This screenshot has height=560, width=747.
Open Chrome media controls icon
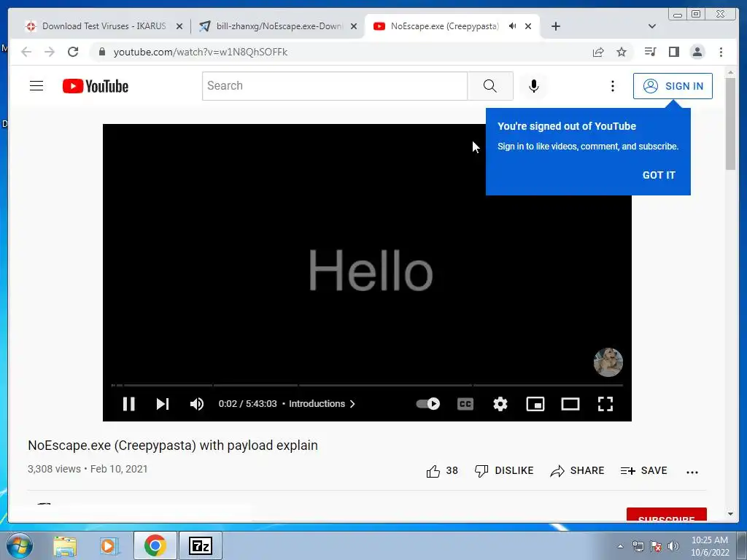pyautogui.click(x=650, y=52)
